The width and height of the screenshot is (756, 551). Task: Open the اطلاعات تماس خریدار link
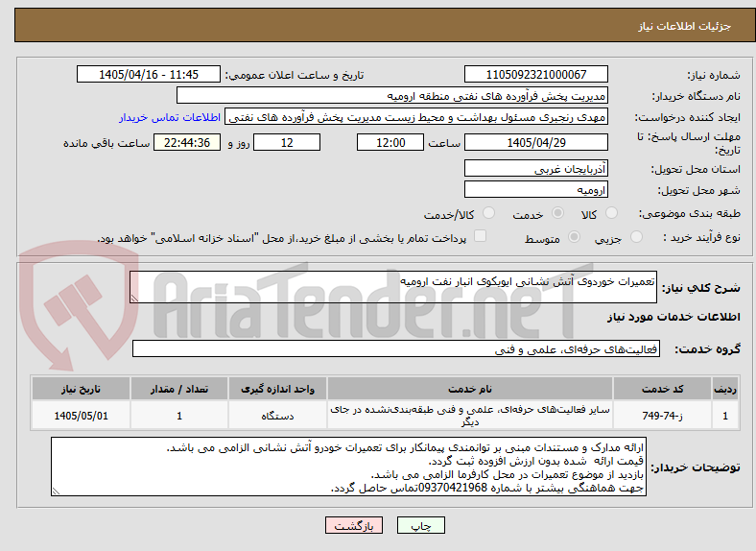click(170, 117)
